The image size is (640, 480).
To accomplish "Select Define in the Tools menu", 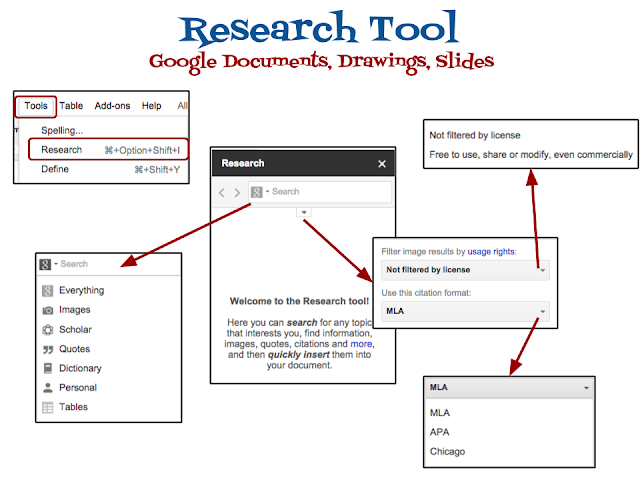I will pos(110,169).
